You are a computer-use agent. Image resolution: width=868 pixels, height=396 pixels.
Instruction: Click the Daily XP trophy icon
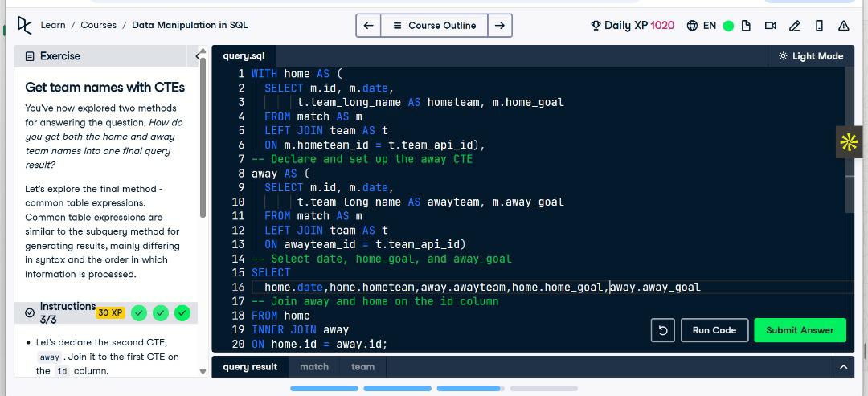click(596, 26)
